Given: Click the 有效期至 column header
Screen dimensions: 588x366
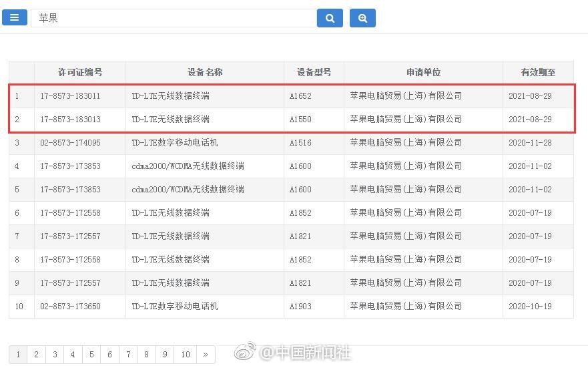Looking at the screenshot, I should pyautogui.click(x=538, y=72).
